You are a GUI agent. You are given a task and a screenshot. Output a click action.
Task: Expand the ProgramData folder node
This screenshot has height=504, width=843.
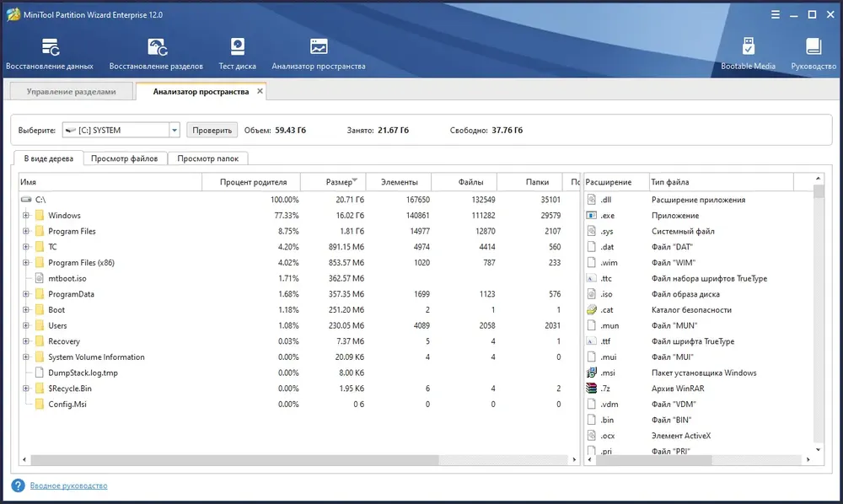click(x=25, y=294)
